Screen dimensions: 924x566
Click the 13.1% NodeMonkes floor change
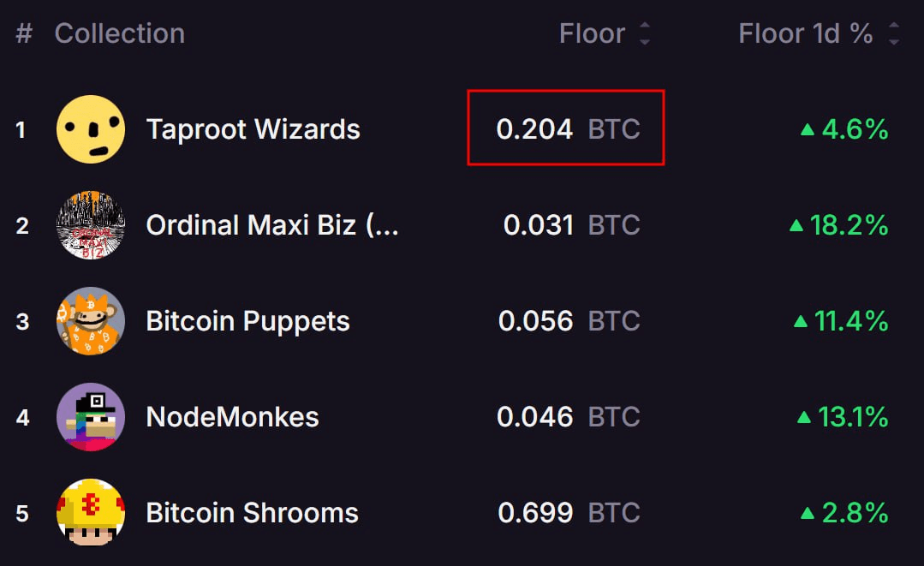click(843, 417)
